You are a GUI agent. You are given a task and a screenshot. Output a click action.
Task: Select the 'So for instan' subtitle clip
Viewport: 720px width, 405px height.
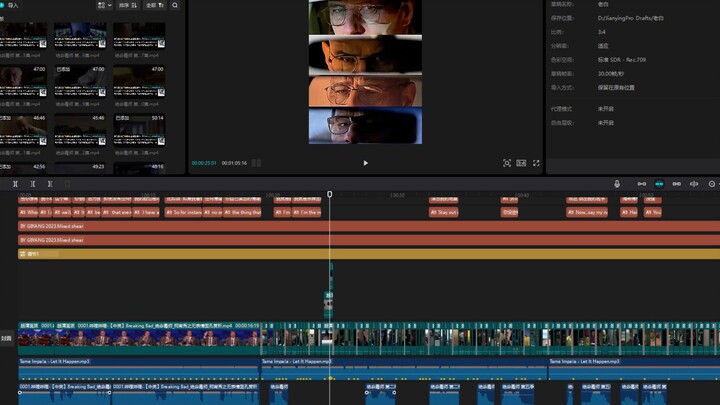click(183, 212)
